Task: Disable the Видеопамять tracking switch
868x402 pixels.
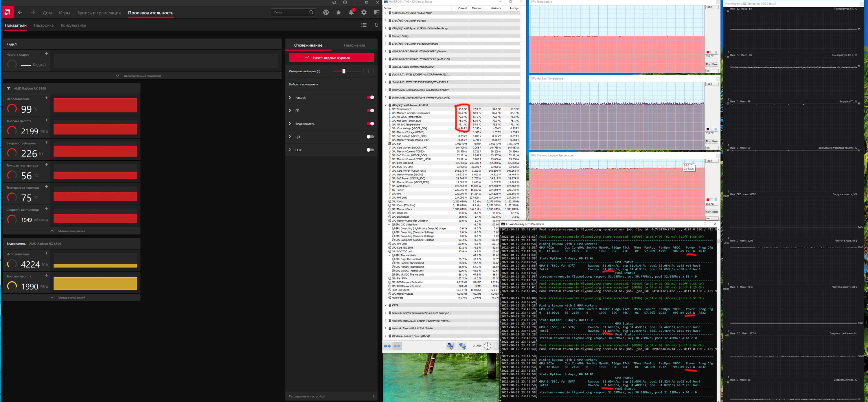Action: click(370, 124)
